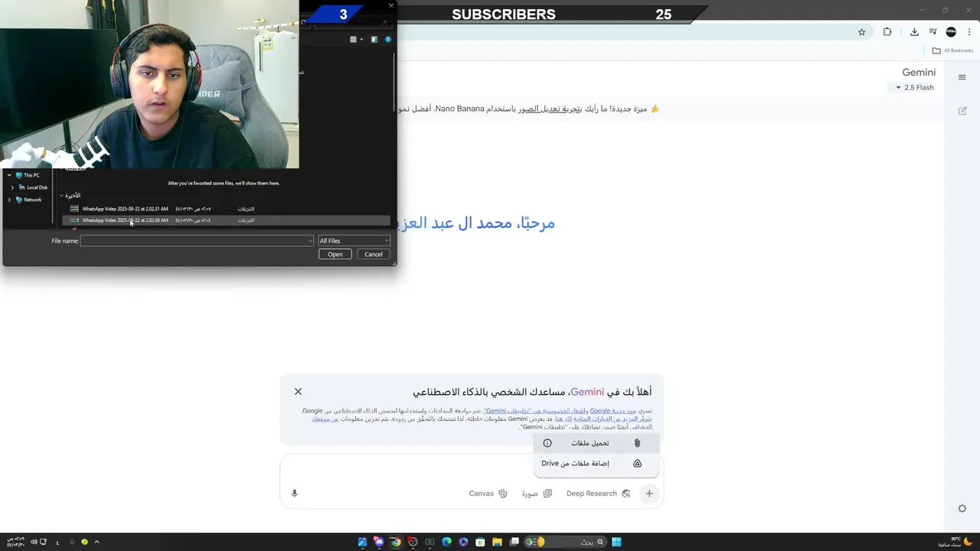Dismiss the Gemini welcome banner
Screen dimensions: 980x551
coord(298,392)
